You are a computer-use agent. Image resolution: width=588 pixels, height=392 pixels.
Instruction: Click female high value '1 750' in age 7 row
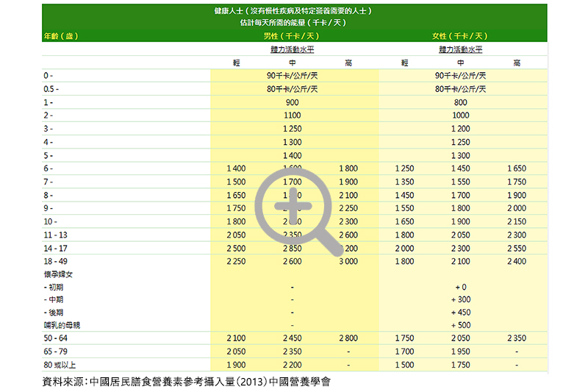click(x=517, y=182)
